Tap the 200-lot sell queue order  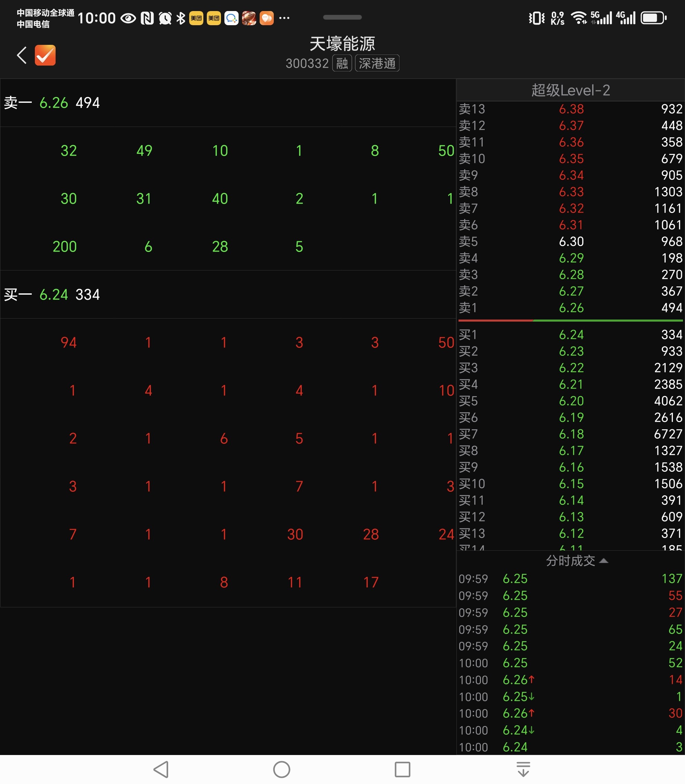click(65, 247)
